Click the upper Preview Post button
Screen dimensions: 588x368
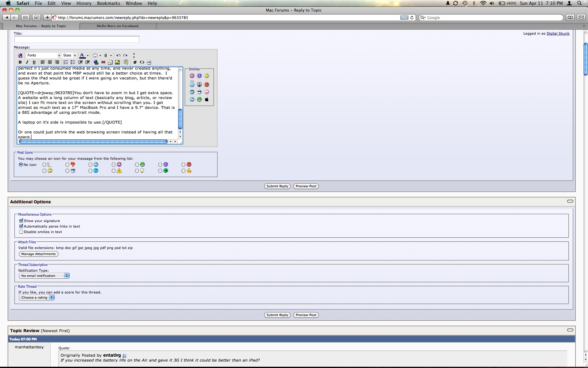point(306,186)
